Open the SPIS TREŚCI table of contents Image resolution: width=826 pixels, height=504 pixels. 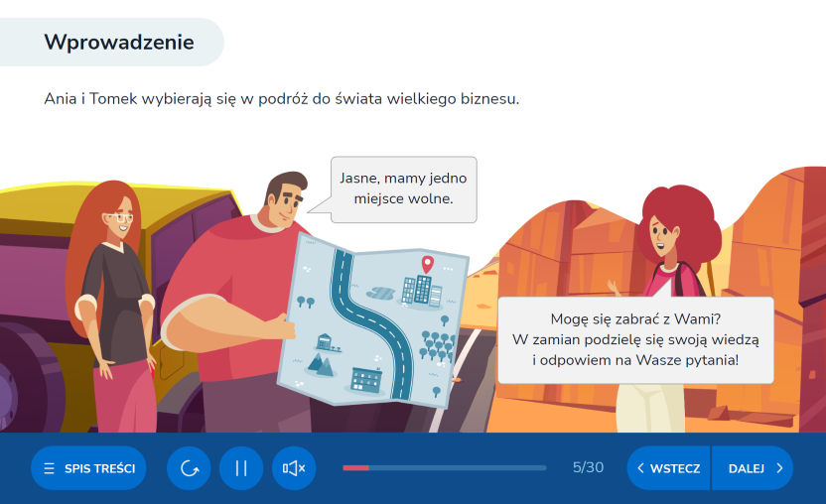pyautogui.click(x=89, y=468)
